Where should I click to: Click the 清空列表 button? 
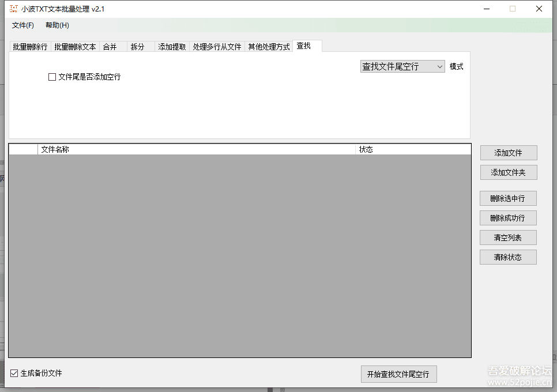point(508,237)
